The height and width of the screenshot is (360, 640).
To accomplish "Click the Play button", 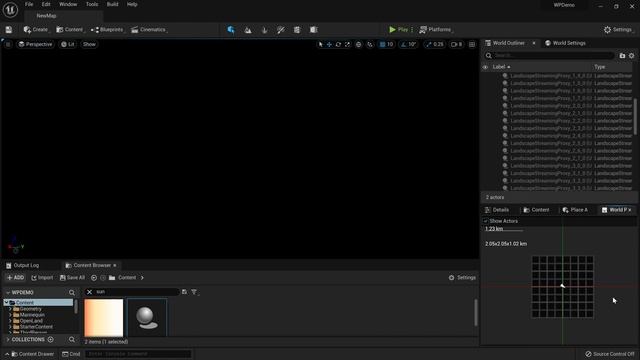I will [x=398, y=30].
